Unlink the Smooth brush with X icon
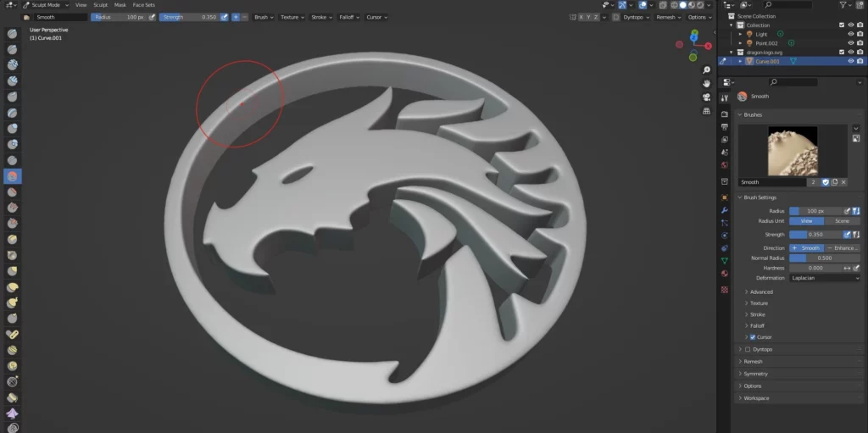868x433 pixels. [x=843, y=182]
